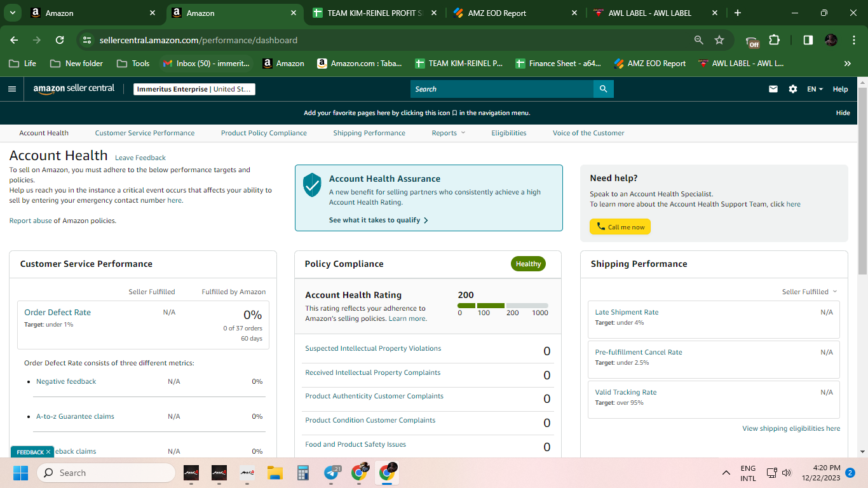Open the Life bookmarks folder
Viewport: 868px width, 488px height.
pos(22,64)
